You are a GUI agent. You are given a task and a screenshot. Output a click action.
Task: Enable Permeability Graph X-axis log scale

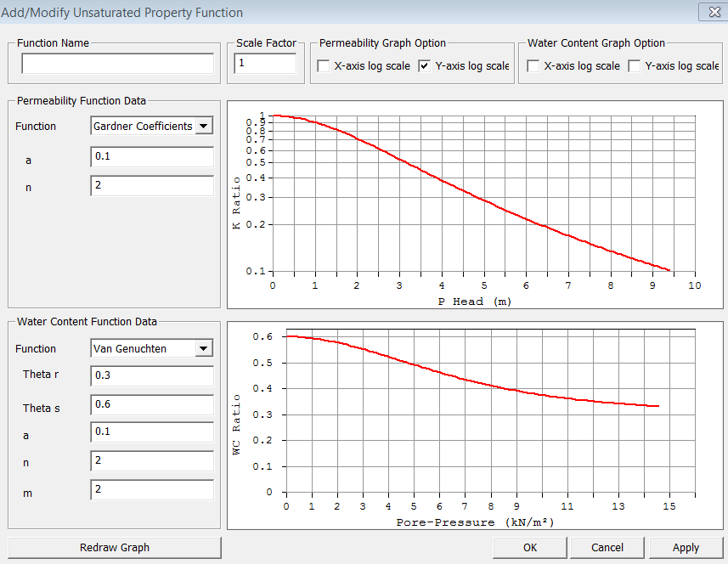tap(324, 66)
